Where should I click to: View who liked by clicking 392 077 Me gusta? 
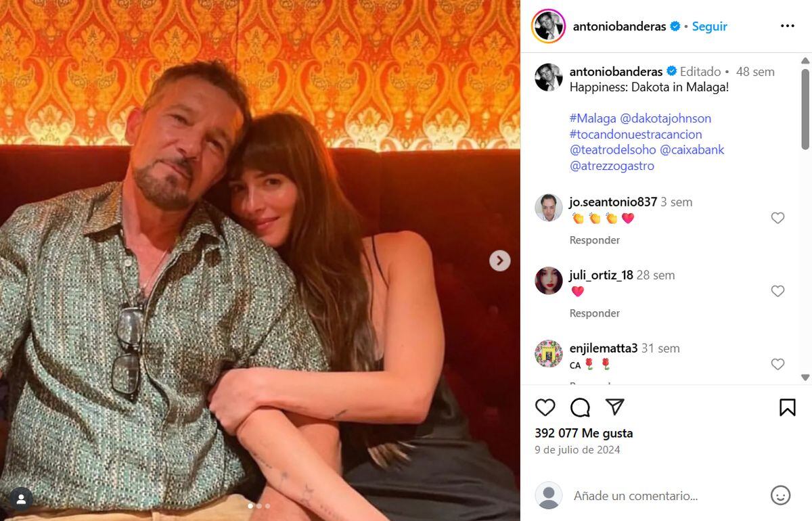pos(583,432)
